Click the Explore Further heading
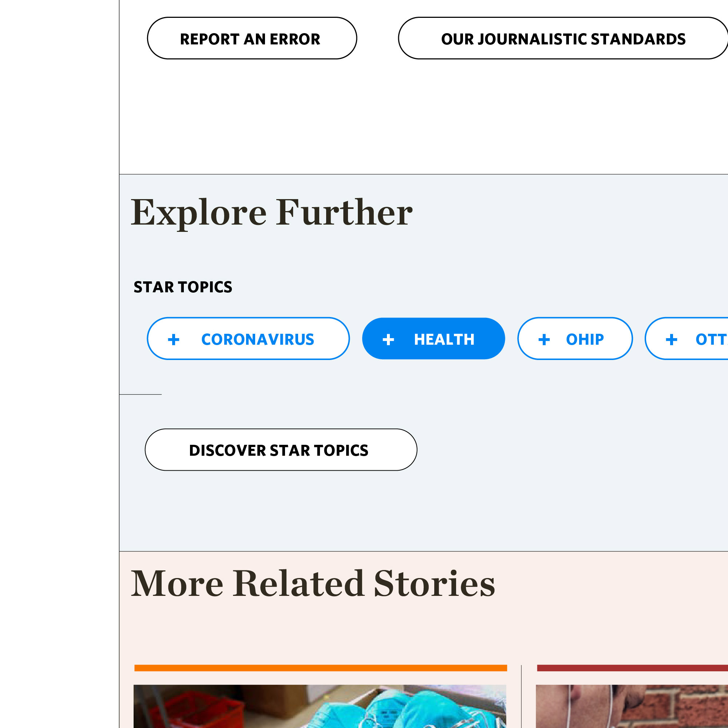The height and width of the screenshot is (728, 728). tap(272, 213)
